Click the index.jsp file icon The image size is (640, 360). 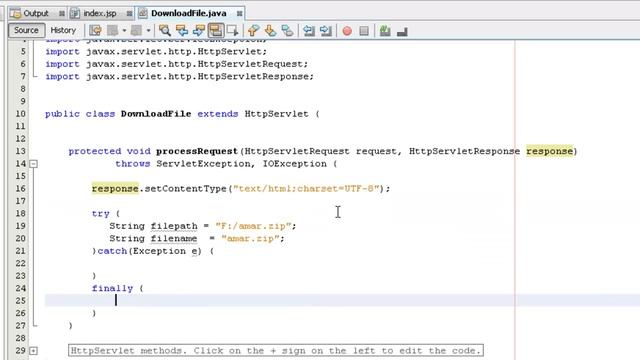[75, 13]
